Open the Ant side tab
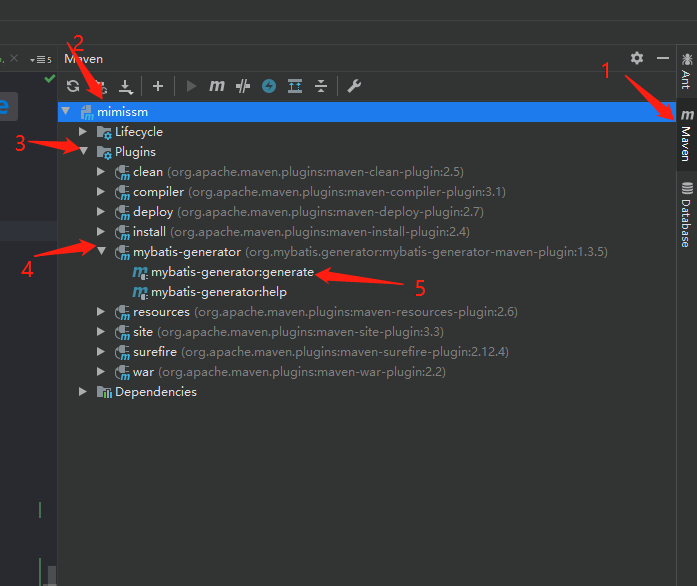The image size is (697, 586). click(686, 71)
